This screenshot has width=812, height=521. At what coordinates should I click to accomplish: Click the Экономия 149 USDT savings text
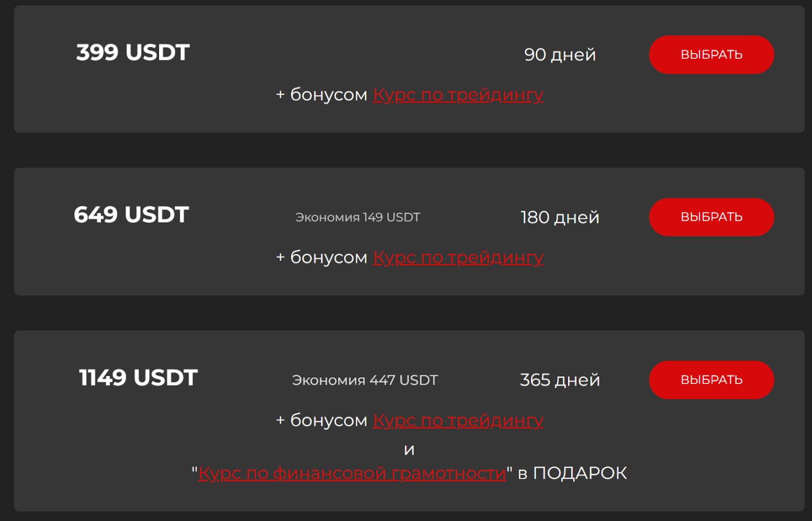[358, 217]
